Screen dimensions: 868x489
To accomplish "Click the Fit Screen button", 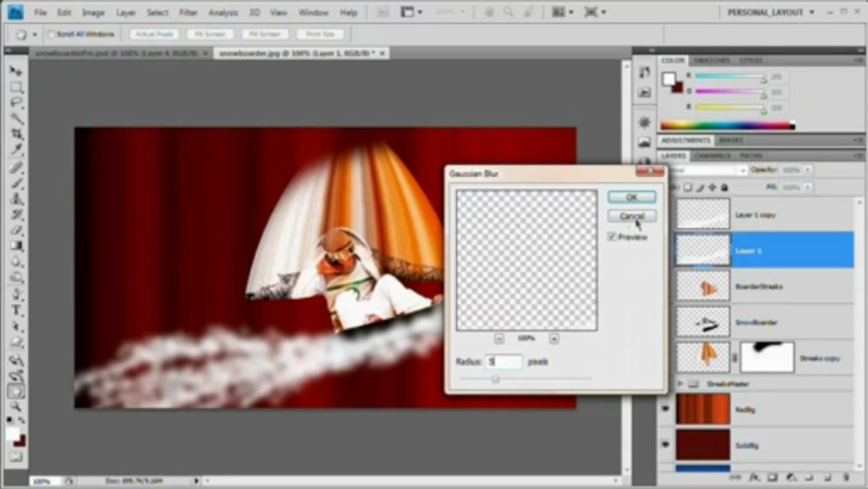I will pyautogui.click(x=210, y=34).
